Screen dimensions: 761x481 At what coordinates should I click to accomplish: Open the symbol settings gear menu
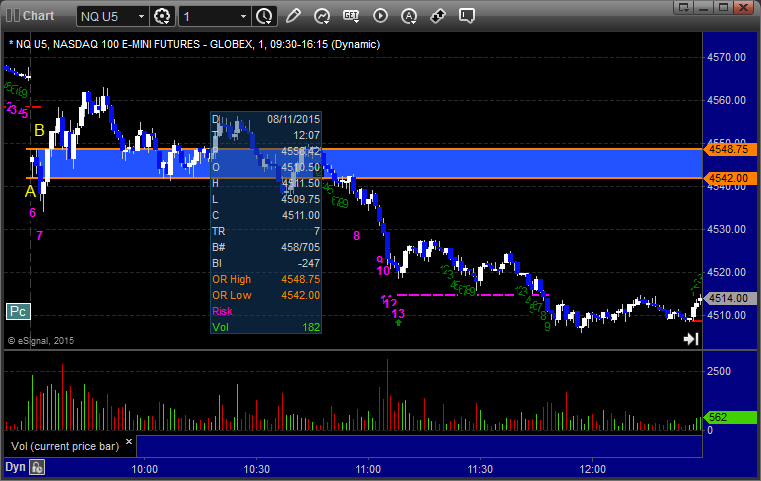(x=162, y=16)
